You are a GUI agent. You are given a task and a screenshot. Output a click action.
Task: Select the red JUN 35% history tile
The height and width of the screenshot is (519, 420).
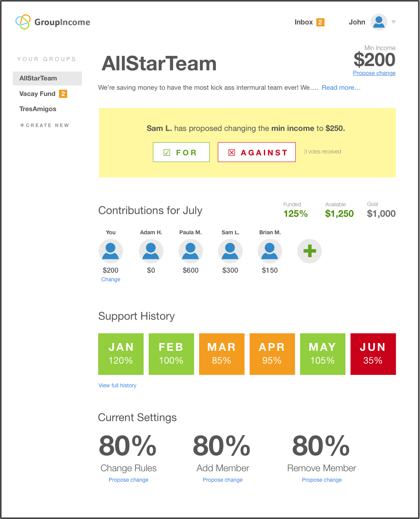coord(373,354)
